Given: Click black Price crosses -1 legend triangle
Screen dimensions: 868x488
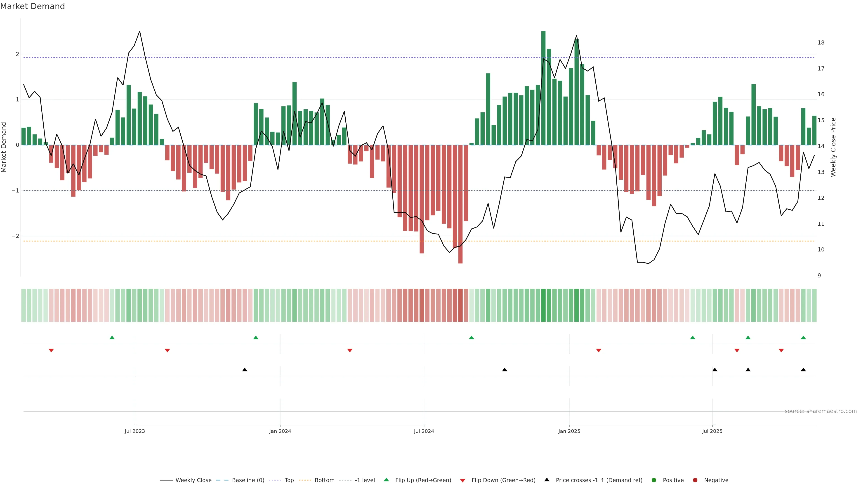Looking at the screenshot, I should coord(547,480).
